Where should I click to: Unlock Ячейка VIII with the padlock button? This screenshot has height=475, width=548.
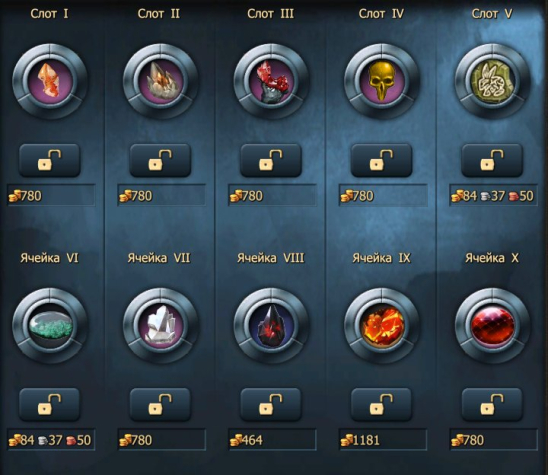271,404
